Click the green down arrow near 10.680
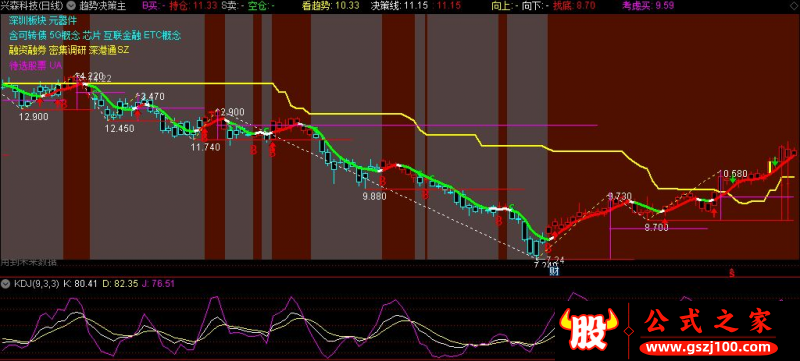The width and height of the screenshot is (800, 361). 732,179
